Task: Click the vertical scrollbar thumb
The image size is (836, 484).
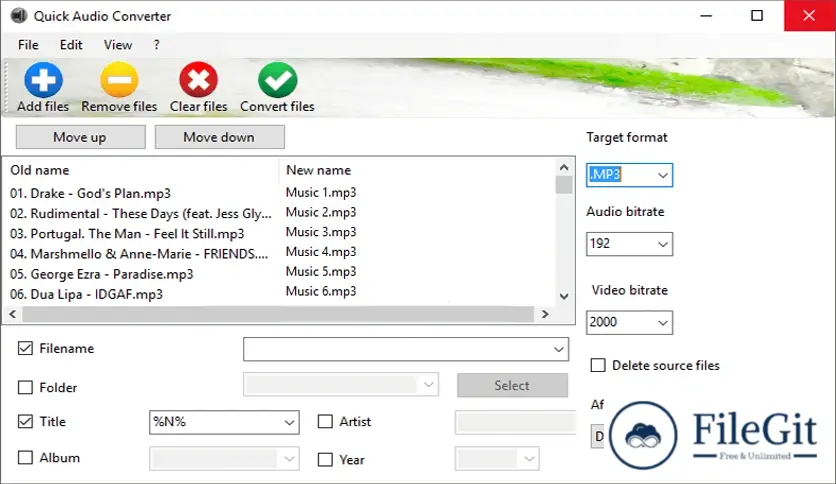Action: point(564,184)
